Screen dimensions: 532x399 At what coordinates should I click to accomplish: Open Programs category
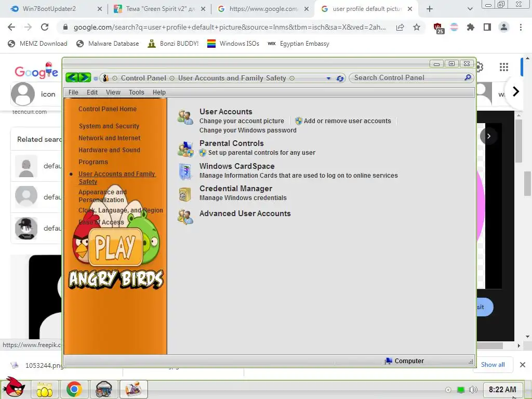pos(94,162)
